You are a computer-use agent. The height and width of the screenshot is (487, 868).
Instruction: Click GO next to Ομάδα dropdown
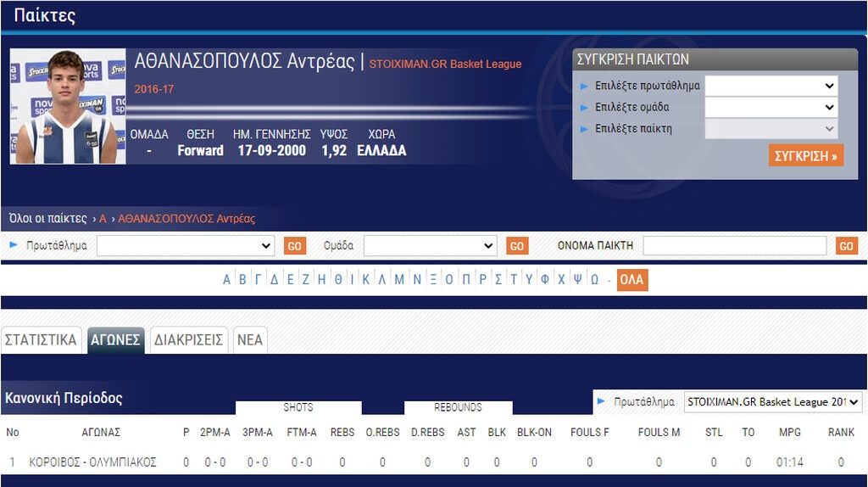[x=517, y=246]
